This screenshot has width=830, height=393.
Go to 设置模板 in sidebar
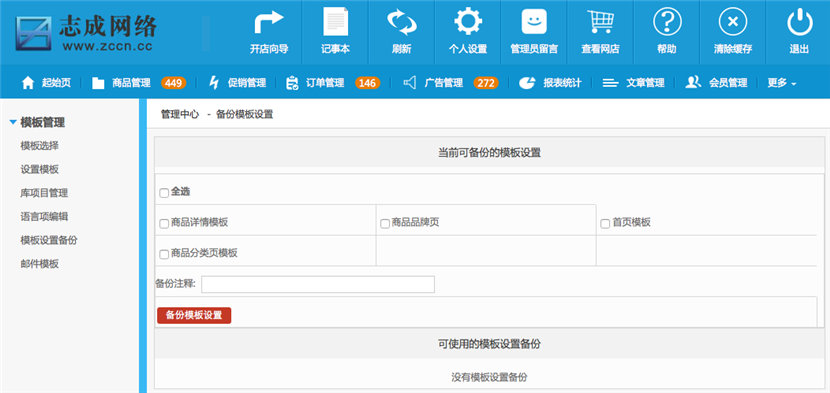point(39,169)
